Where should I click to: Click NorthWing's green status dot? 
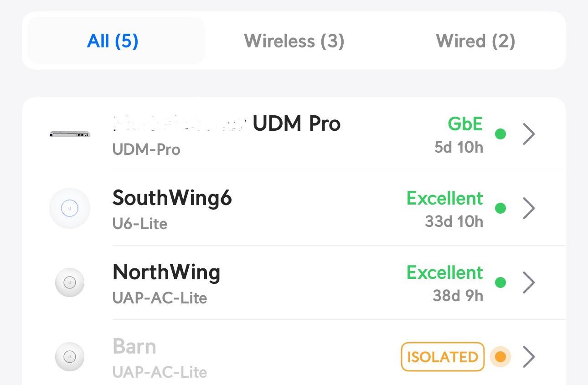pyautogui.click(x=500, y=282)
